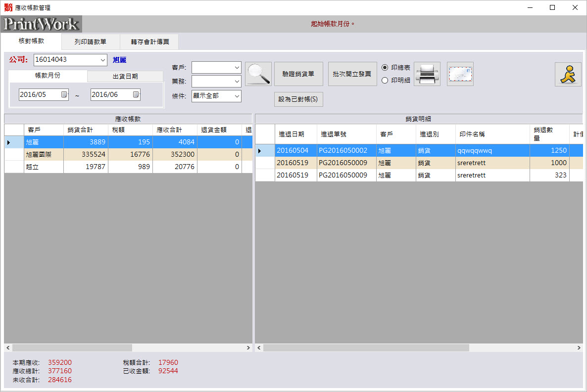Open calendar picker for 2016/05 start month
The image size is (587, 392).
64,94
